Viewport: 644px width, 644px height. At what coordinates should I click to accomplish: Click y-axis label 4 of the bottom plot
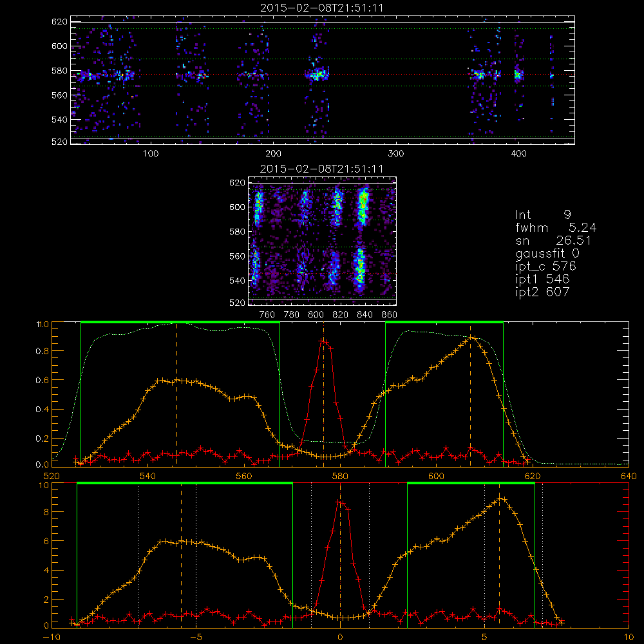(46, 571)
